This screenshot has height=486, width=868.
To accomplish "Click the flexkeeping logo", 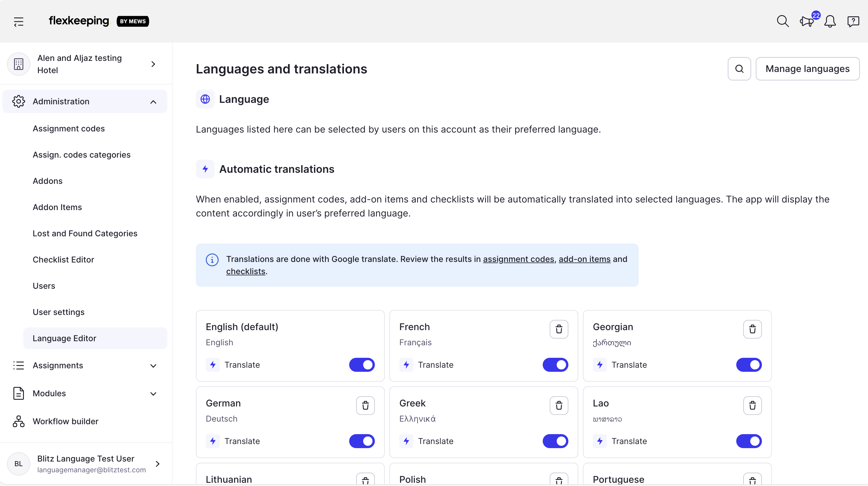I will [79, 21].
